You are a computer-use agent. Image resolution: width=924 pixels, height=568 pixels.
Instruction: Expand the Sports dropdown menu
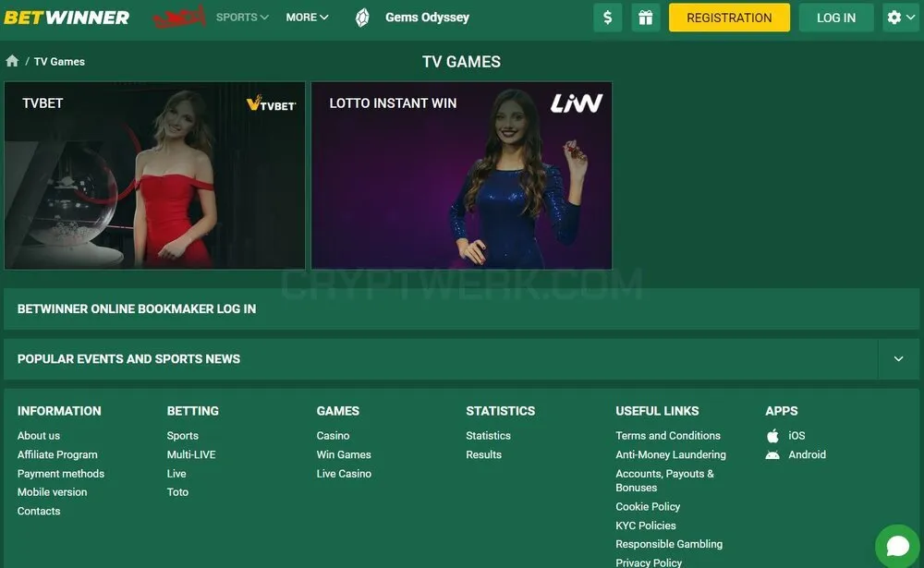pyautogui.click(x=242, y=18)
